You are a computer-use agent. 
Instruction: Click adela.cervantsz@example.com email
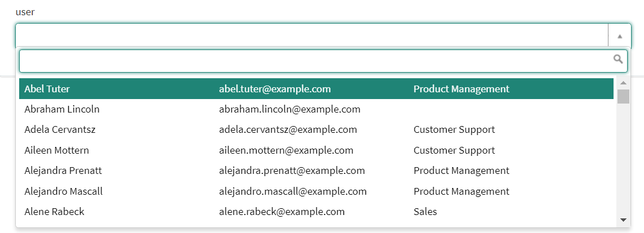[288, 129]
